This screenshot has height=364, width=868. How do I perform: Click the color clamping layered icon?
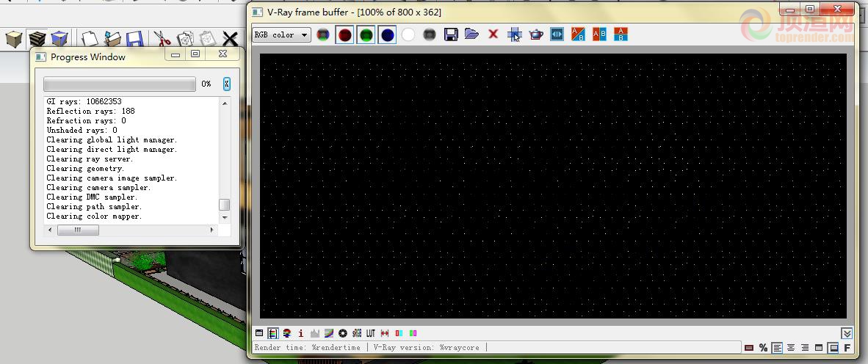pos(286,333)
